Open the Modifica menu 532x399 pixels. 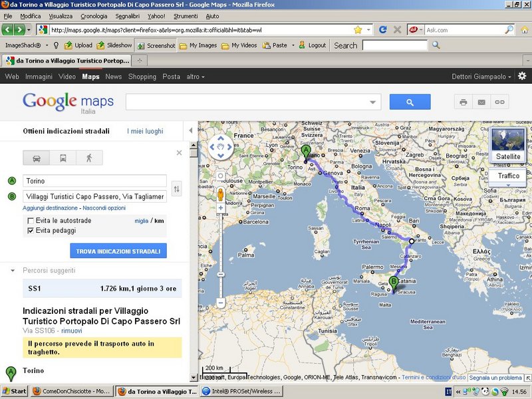(x=30, y=16)
